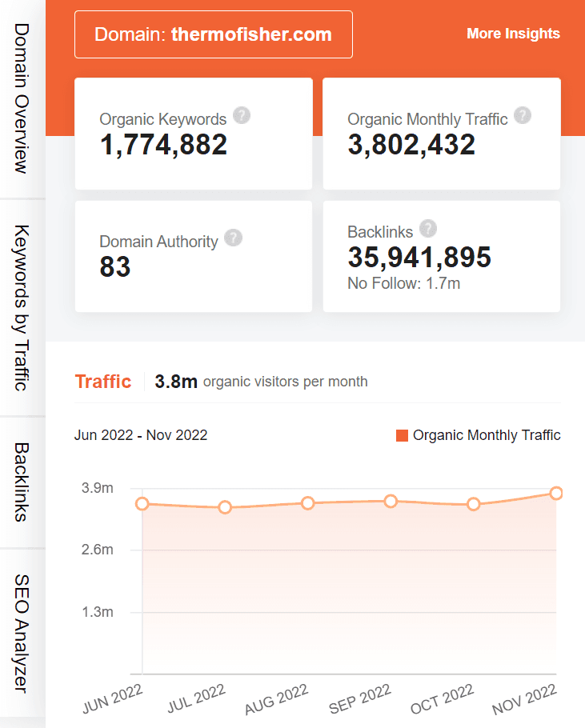Click the 3.8m organic visitors figure
This screenshot has width=585, height=728.
[x=176, y=382]
